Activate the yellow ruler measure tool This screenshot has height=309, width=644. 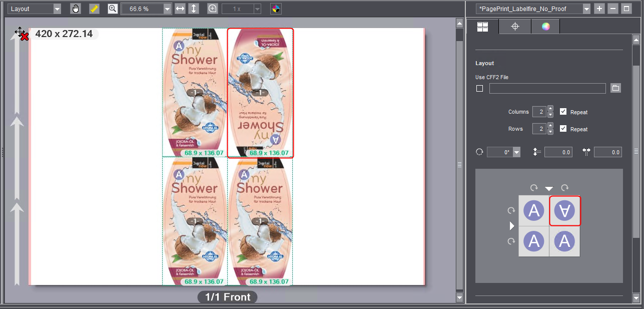click(x=94, y=9)
